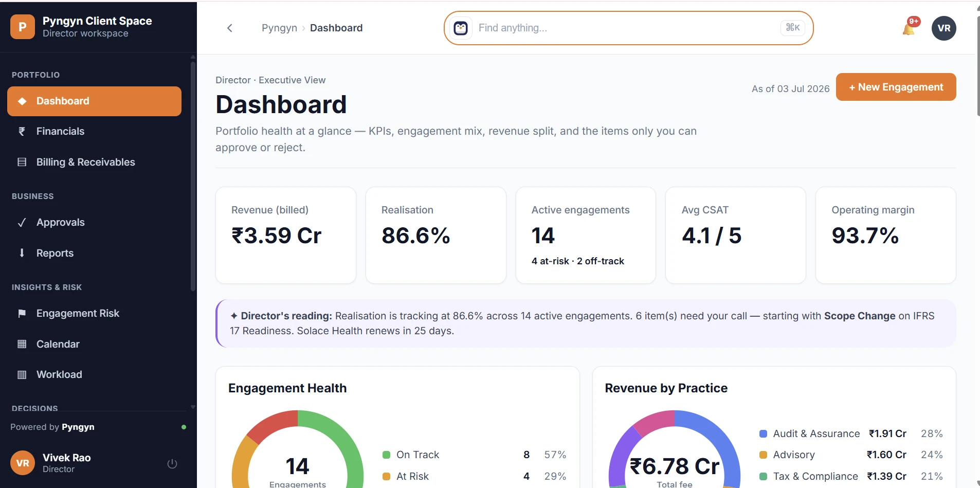Click the Advisory legend color swatch
The width and height of the screenshot is (980, 488).
tap(764, 455)
